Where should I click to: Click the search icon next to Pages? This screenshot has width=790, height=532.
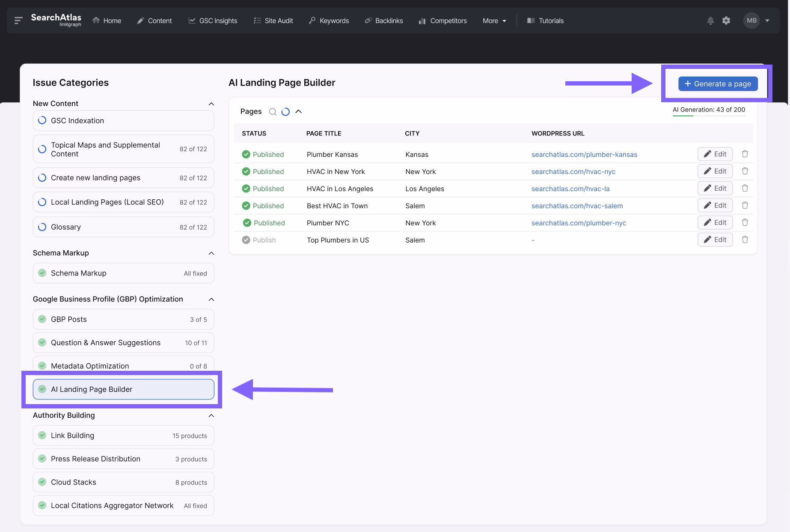point(273,112)
